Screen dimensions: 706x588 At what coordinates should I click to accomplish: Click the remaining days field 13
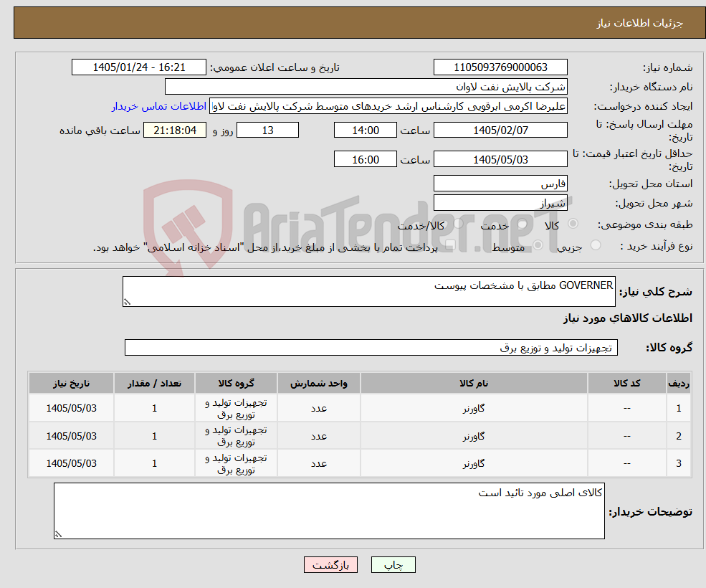[x=267, y=131]
